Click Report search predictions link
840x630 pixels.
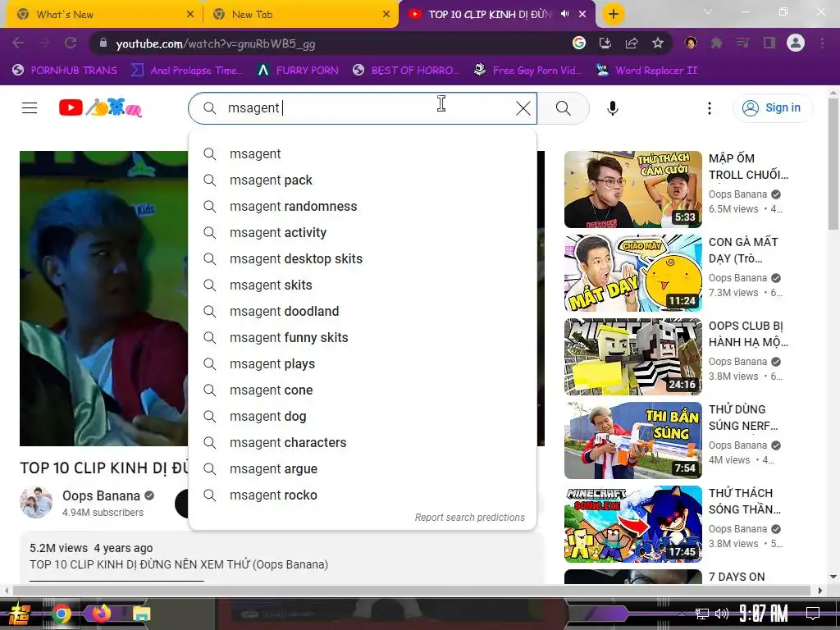point(469,518)
